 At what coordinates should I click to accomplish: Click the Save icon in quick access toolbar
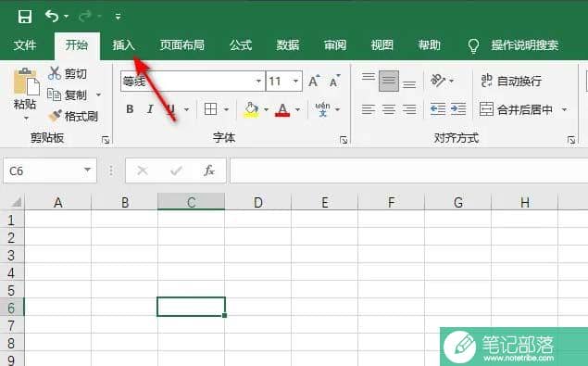click(25, 17)
